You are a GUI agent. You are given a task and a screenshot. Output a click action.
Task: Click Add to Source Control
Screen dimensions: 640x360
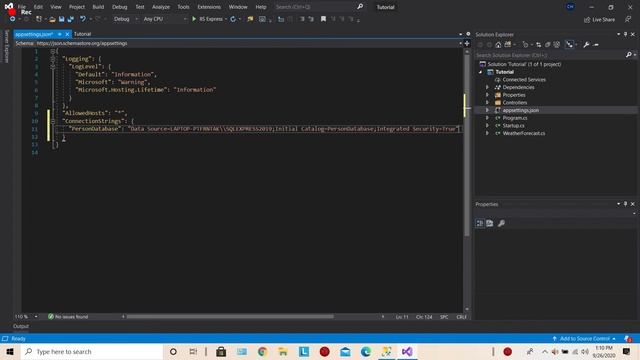pyautogui.click(x=584, y=339)
